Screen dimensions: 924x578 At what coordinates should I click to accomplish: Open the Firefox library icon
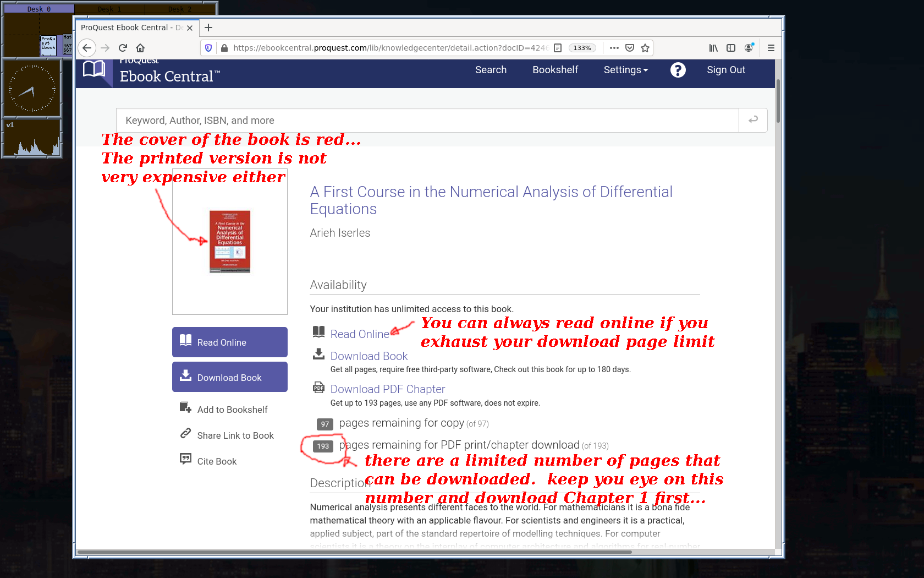713,48
